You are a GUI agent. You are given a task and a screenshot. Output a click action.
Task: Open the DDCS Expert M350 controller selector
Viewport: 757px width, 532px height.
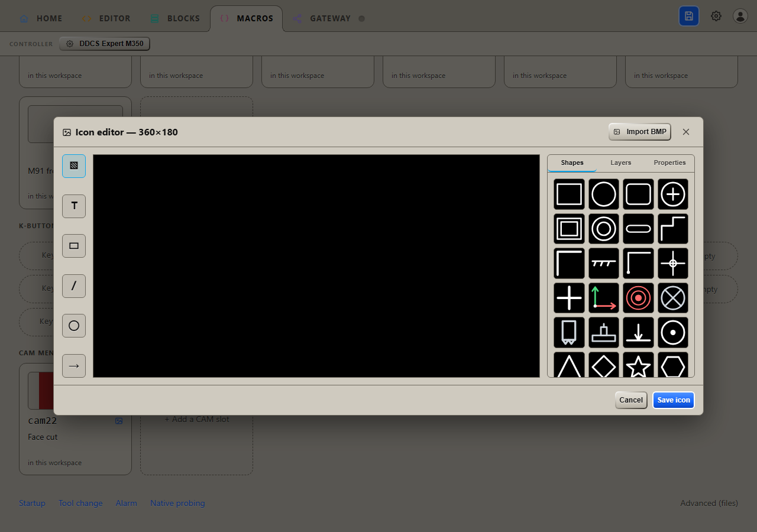[105, 44]
